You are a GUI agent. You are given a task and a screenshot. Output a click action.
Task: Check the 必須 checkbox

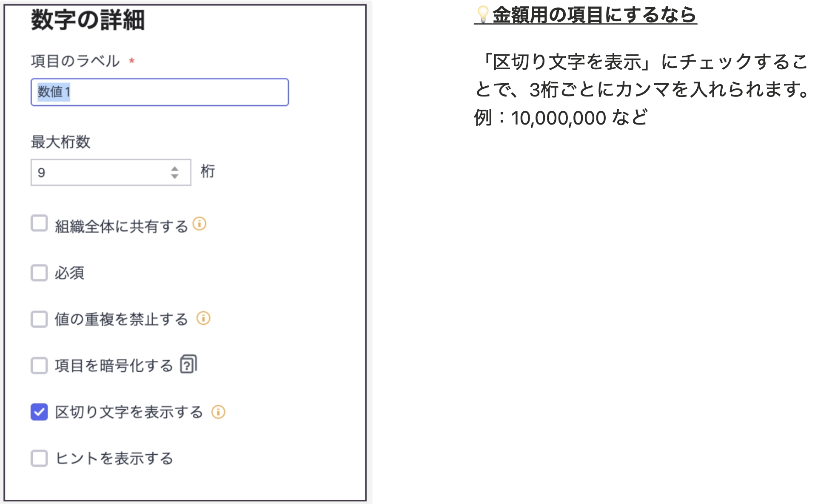coord(39,273)
